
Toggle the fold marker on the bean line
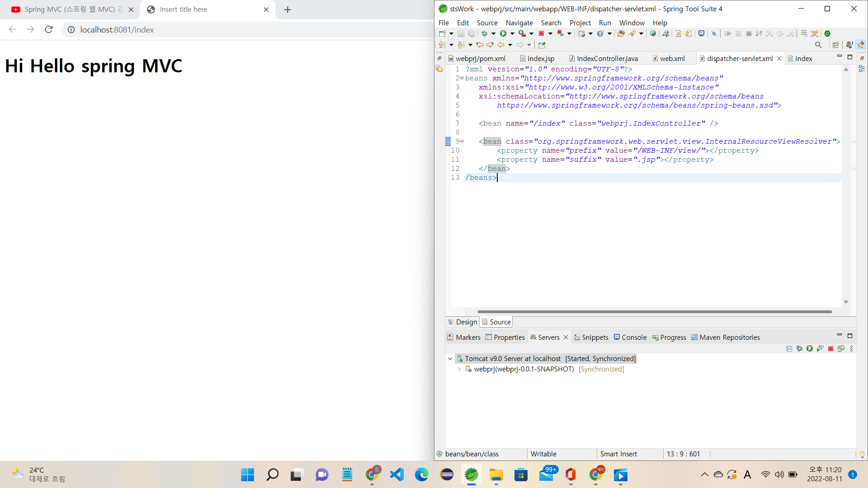click(462, 141)
